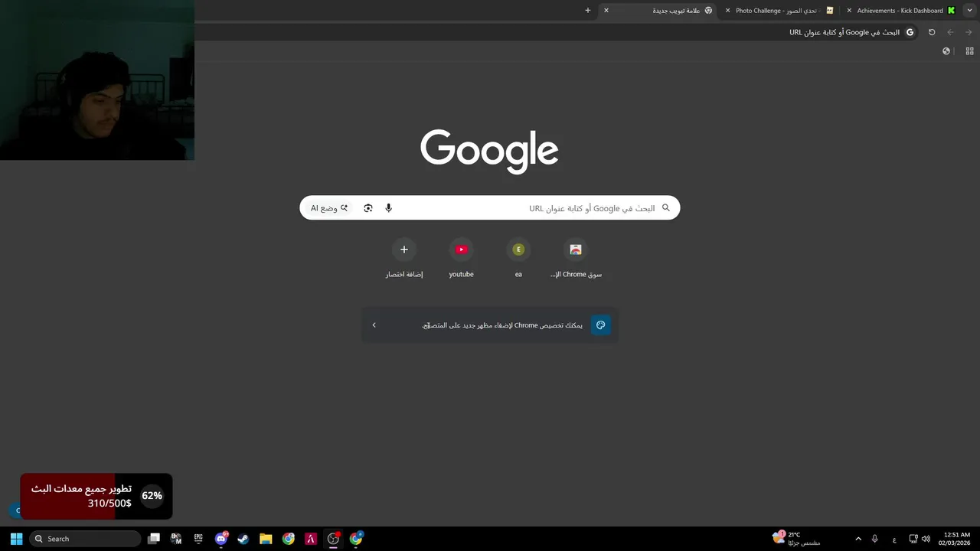Click the Customize Chrome palette icon
Image resolution: width=980 pixels, height=551 pixels.
(x=601, y=325)
